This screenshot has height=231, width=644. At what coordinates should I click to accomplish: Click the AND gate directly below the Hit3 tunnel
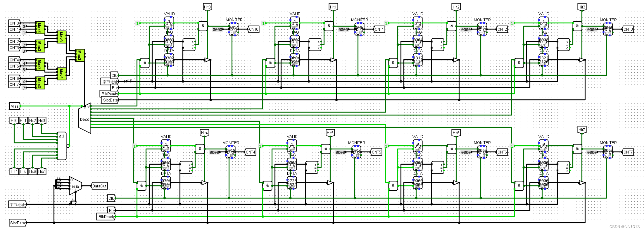tap(577, 26)
